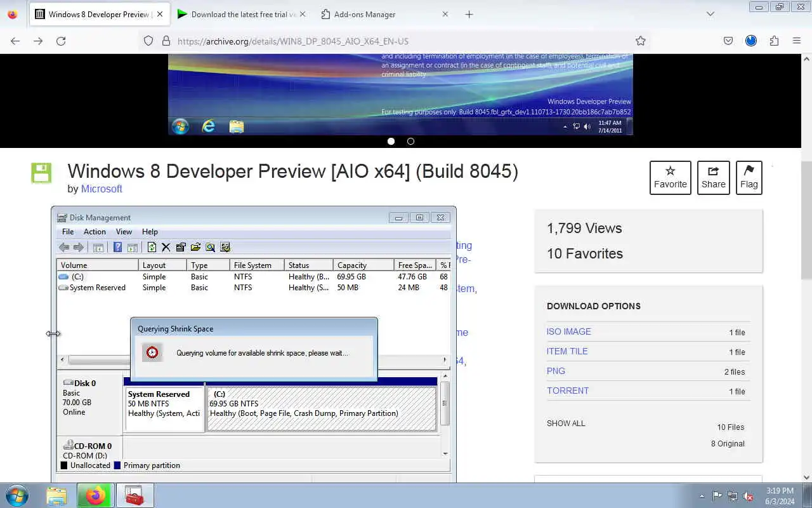This screenshot has height=508, width=812.
Task: Click the browser Forward arrow
Action: pos(38,41)
